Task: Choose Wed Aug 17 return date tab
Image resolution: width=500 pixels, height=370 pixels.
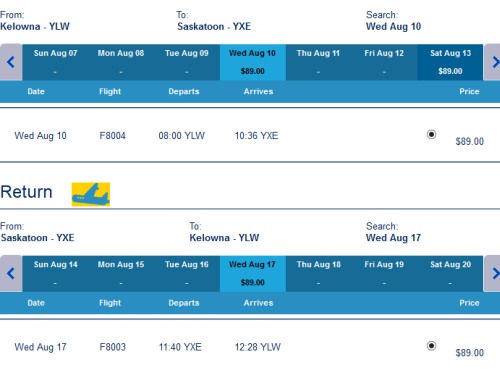Action: point(253,274)
